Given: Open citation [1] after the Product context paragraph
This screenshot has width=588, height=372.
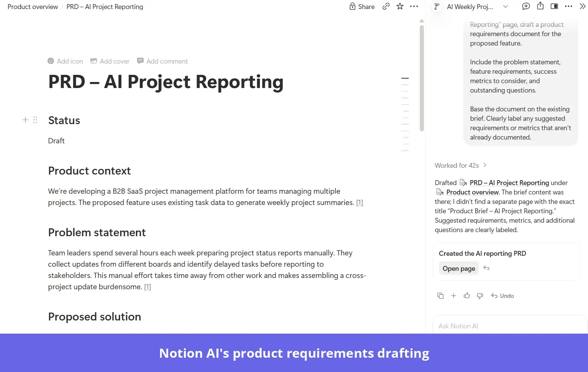Looking at the screenshot, I should (360, 203).
